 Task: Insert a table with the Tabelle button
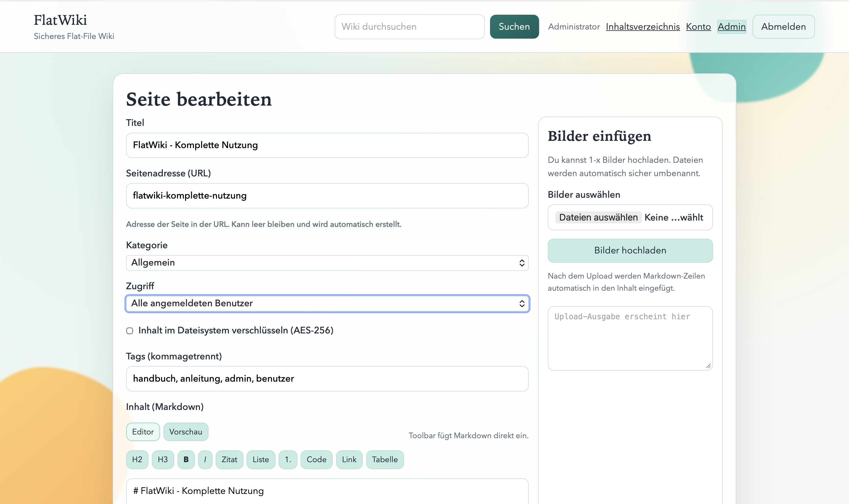(x=385, y=459)
